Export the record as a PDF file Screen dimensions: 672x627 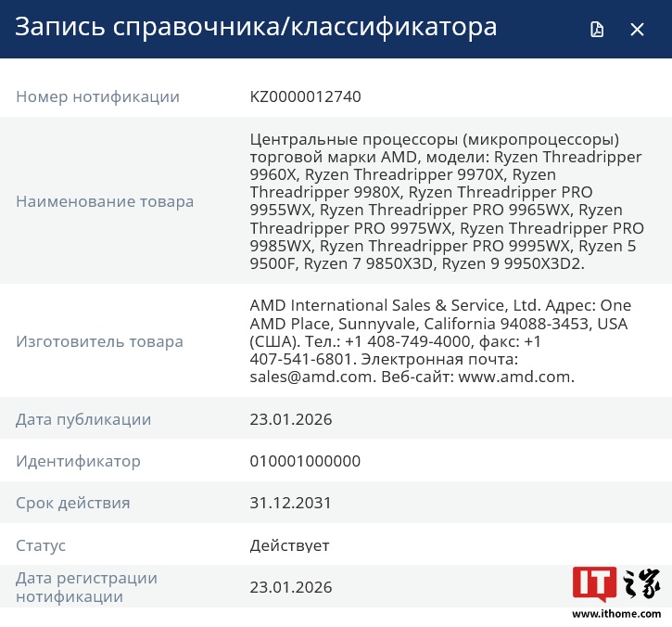[x=597, y=29]
